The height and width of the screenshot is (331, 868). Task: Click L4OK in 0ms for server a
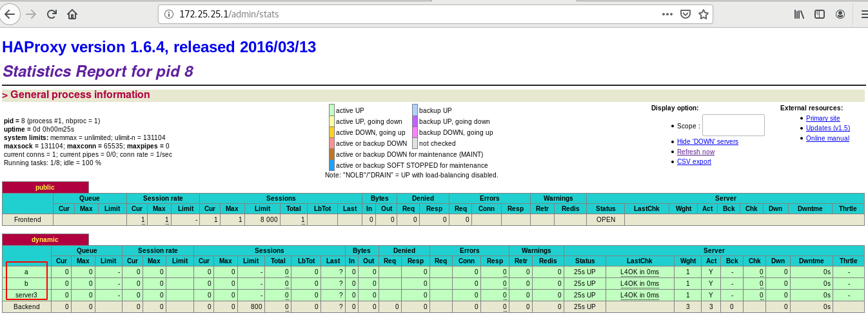[x=640, y=272]
